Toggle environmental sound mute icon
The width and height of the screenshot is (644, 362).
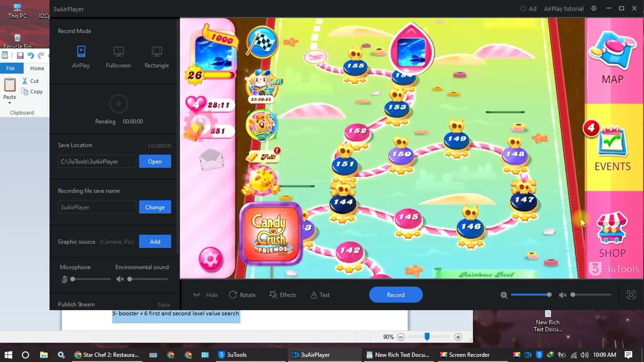(120, 279)
